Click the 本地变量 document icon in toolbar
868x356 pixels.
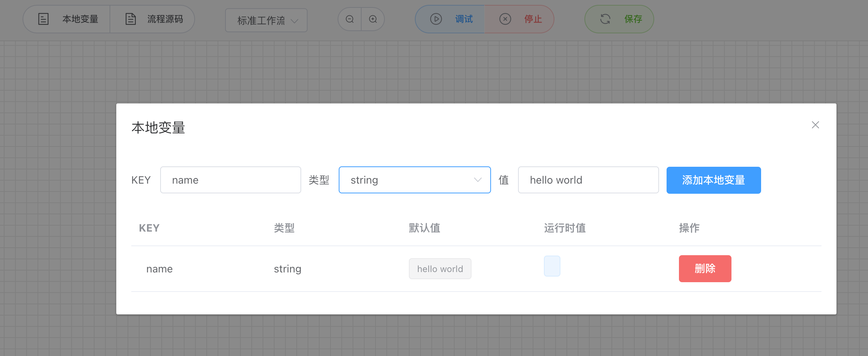pyautogui.click(x=44, y=19)
